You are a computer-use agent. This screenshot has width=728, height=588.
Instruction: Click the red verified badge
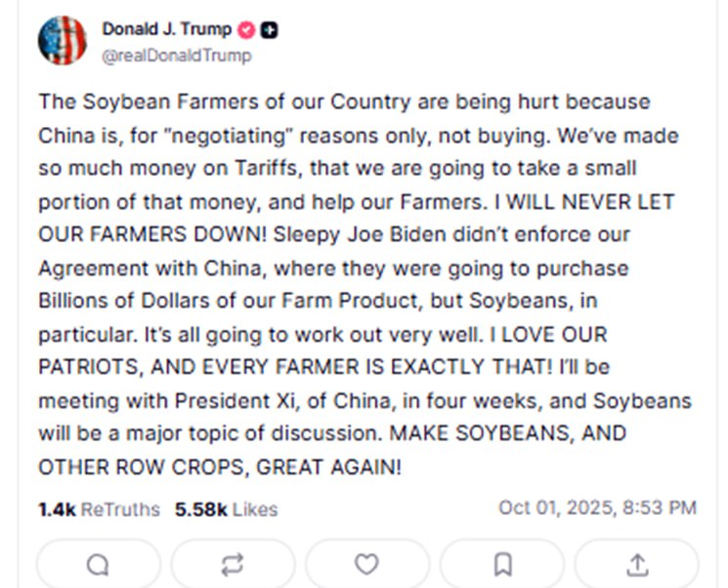(x=247, y=30)
